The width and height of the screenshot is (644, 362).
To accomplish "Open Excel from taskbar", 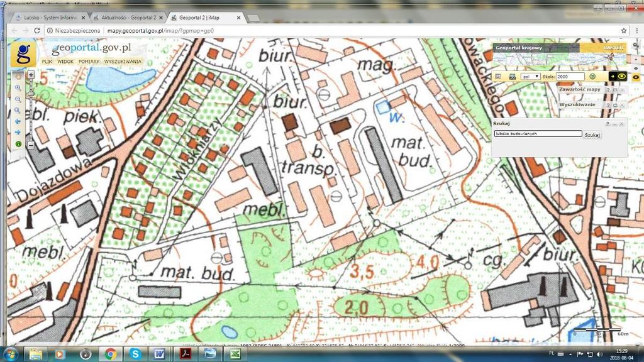I will tap(235, 353).
